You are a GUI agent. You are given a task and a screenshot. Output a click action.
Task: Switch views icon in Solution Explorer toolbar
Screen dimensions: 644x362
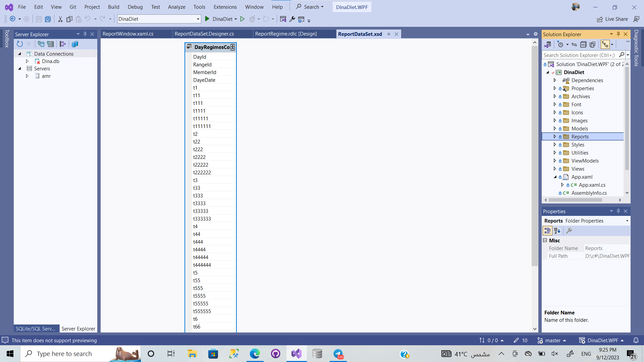548,45
